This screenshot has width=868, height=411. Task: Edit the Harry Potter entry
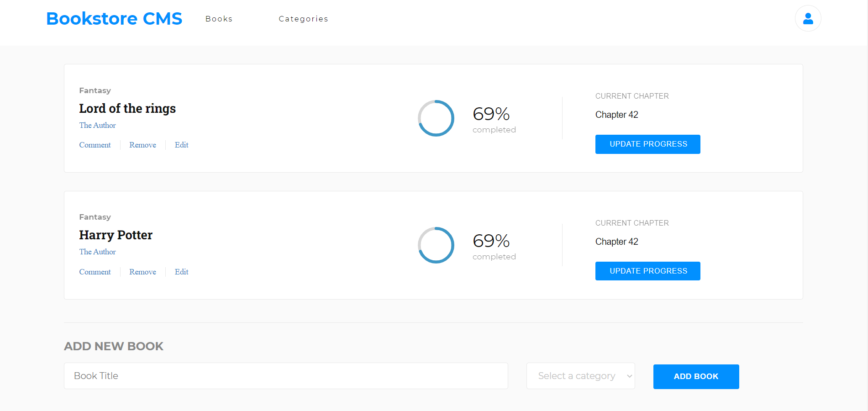click(181, 272)
